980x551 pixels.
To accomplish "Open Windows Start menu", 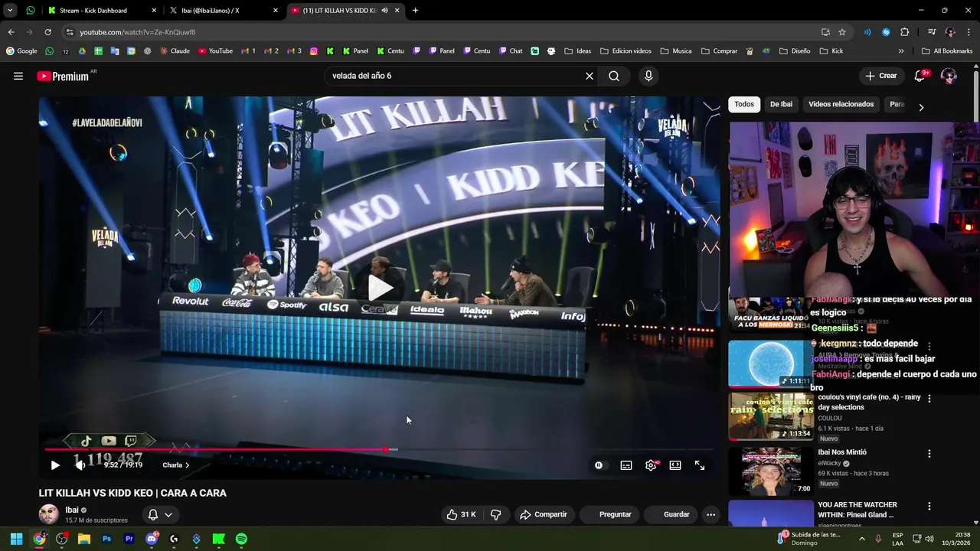I will click(x=16, y=539).
